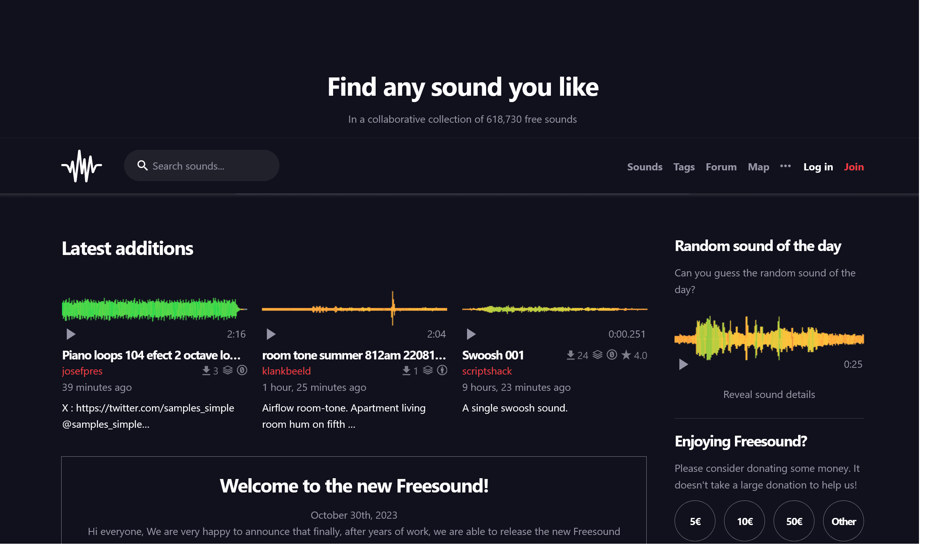Click the download icon on Piano loops 104
The height and width of the screenshot is (560, 946).
click(x=206, y=371)
